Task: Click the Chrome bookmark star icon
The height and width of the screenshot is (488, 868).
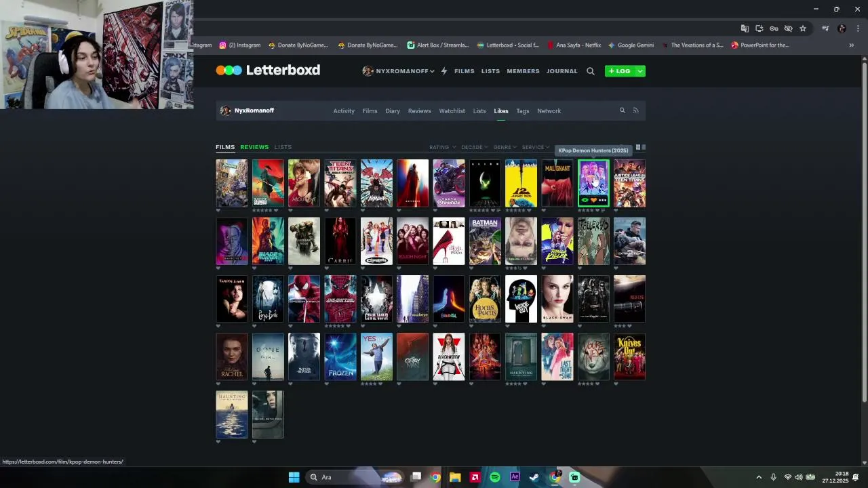Action: pyautogui.click(x=803, y=28)
